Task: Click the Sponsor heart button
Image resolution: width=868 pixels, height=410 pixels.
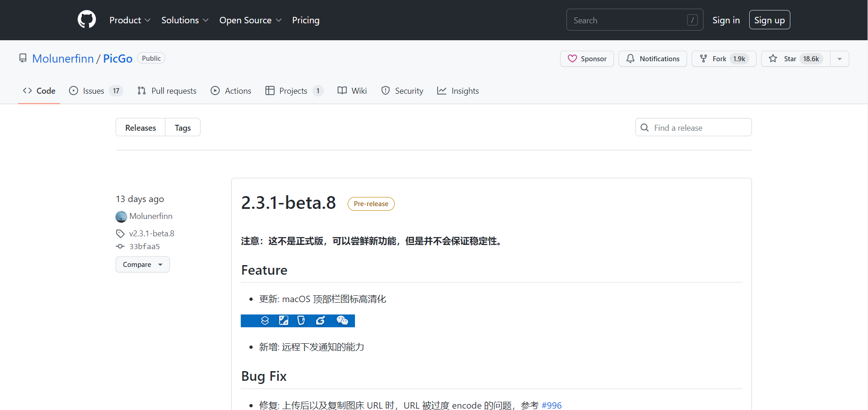Action: coord(587,59)
